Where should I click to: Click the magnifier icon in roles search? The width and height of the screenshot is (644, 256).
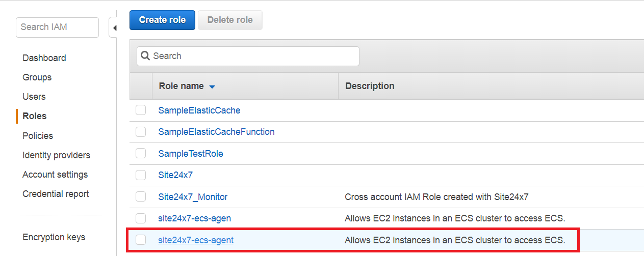[x=145, y=56]
